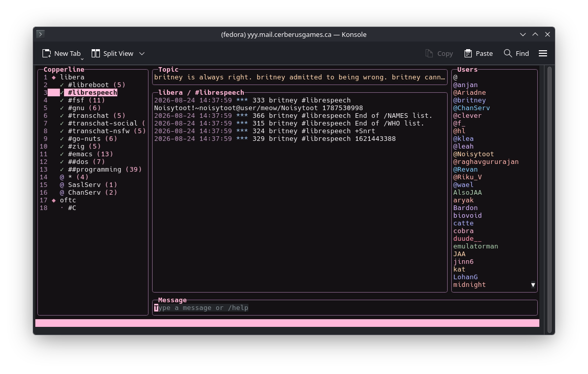
Task: Open the #C channel under oftc
Action: pos(72,208)
